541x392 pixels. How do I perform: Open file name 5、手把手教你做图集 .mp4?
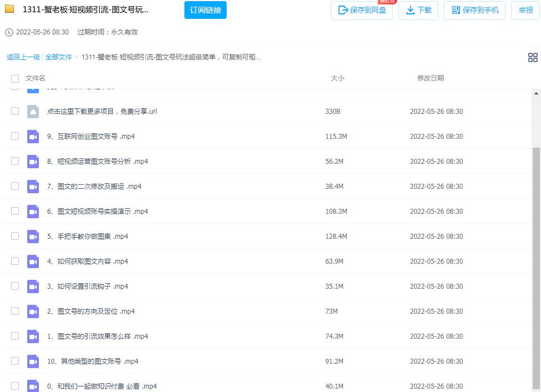(88, 237)
